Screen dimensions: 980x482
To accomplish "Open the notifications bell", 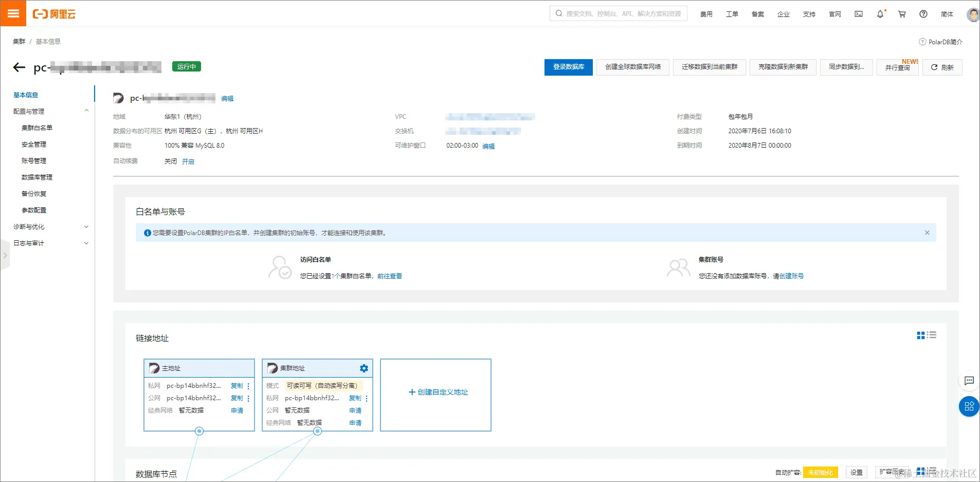I will click(880, 14).
